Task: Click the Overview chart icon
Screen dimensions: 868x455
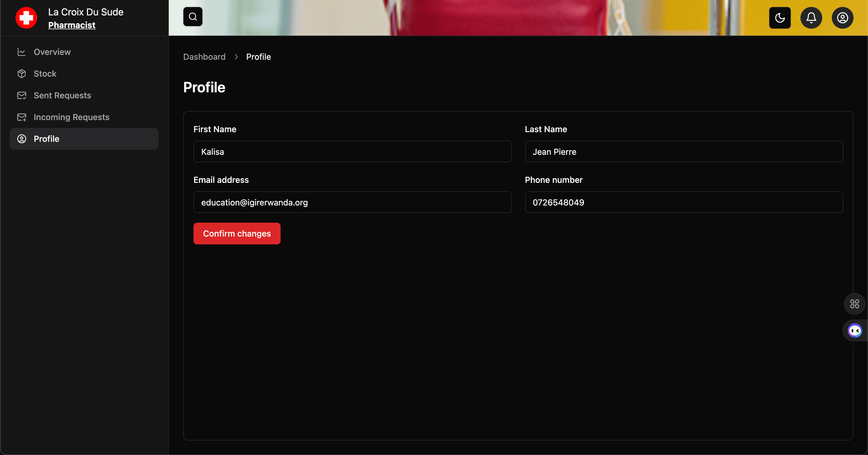Action: click(x=22, y=52)
